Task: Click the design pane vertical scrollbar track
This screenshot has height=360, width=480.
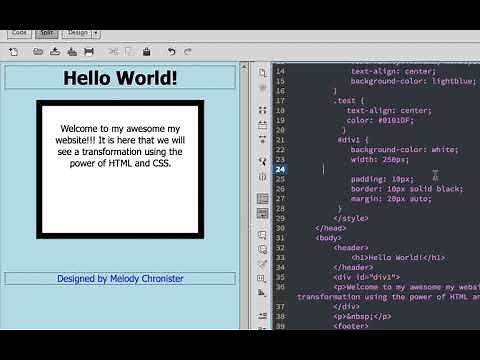Action: (244, 200)
